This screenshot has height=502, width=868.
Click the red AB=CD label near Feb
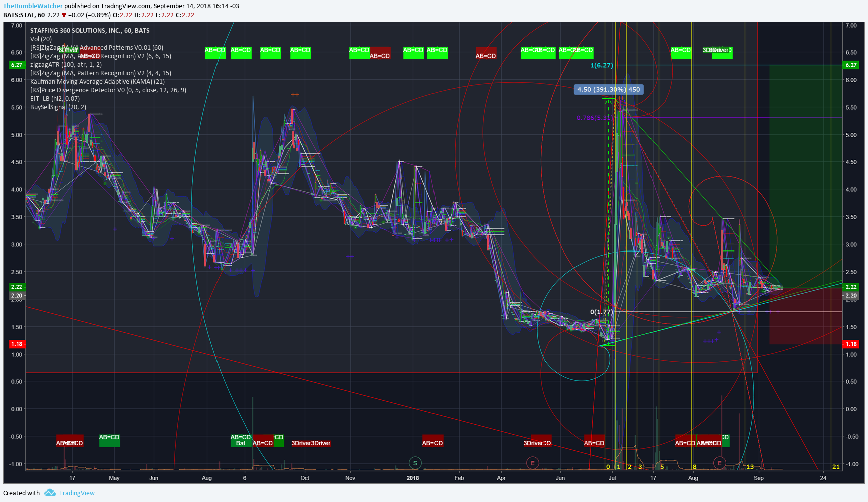click(x=486, y=56)
